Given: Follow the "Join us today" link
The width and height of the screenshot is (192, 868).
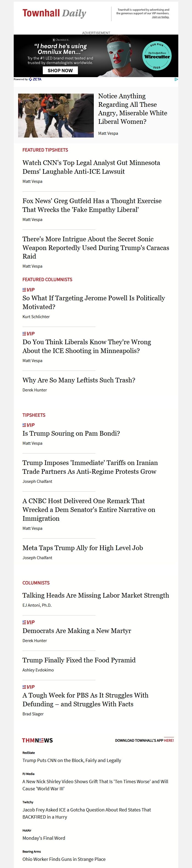Looking at the screenshot, I should tap(160, 17).
